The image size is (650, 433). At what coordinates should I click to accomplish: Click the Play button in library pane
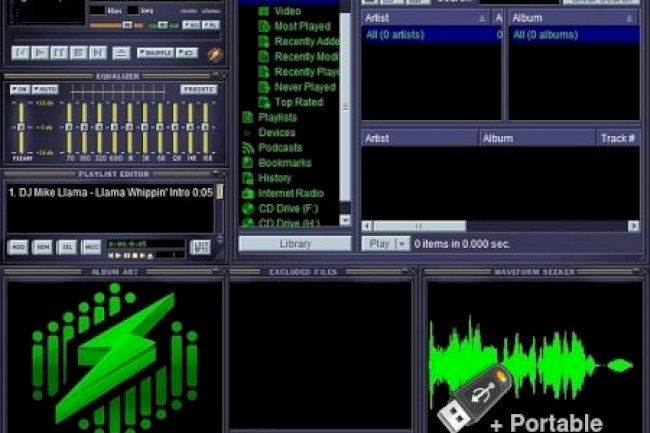tap(379, 244)
